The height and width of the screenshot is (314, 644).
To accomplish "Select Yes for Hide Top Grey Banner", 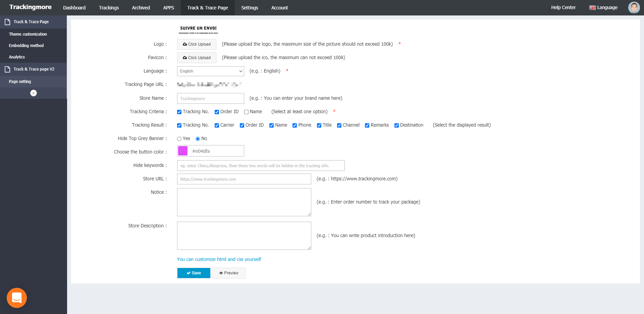I will pyautogui.click(x=179, y=139).
